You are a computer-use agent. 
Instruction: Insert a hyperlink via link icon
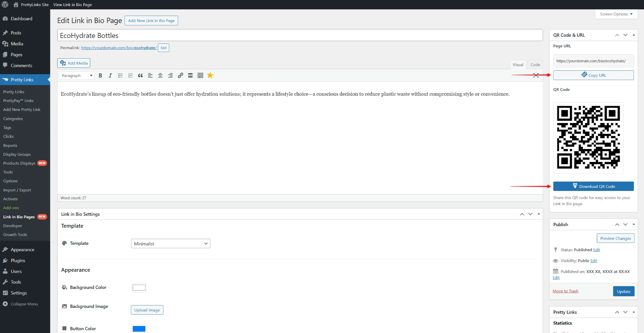click(180, 75)
